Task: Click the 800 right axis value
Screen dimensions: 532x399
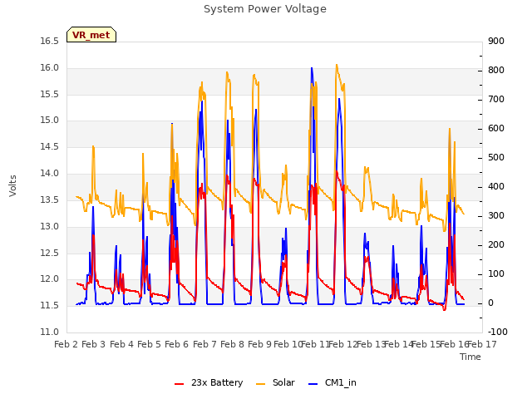Action: [496, 70]
